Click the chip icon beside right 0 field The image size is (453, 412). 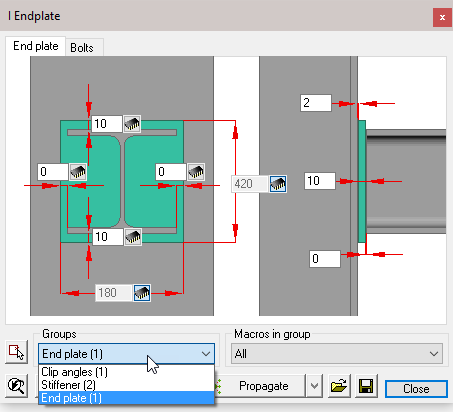tap(196, 172)
